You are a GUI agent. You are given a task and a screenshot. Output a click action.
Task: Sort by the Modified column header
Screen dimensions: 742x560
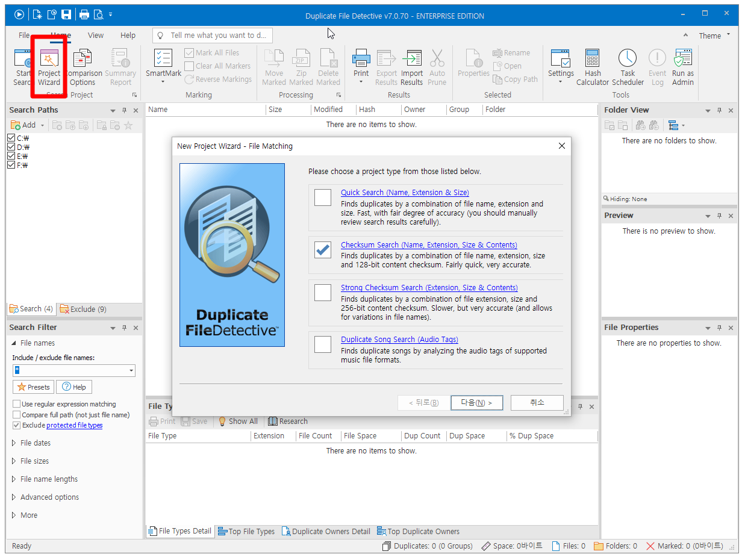(x=328, y=110)
